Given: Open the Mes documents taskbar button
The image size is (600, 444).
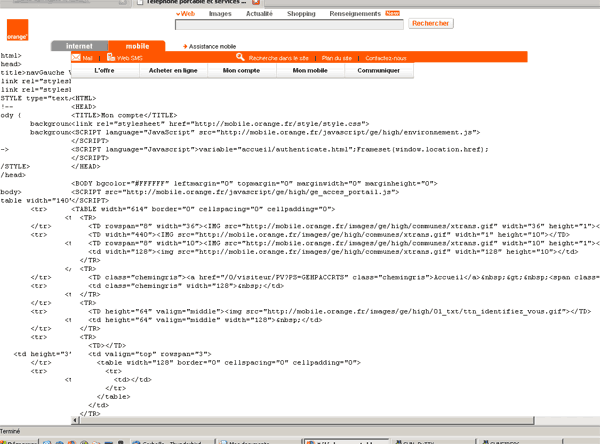Looking at the screenshot, I should 258,442.
